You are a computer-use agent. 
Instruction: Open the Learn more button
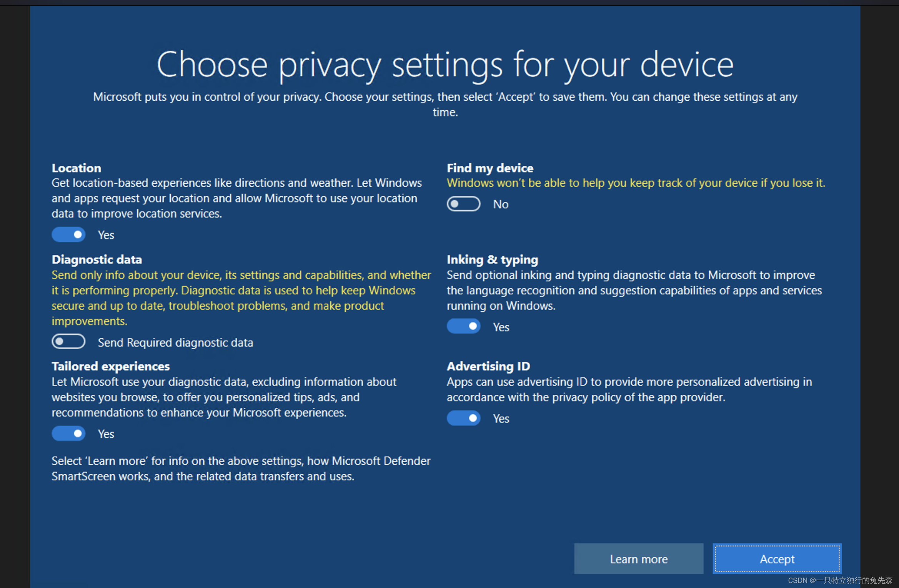tap(638, 559)
